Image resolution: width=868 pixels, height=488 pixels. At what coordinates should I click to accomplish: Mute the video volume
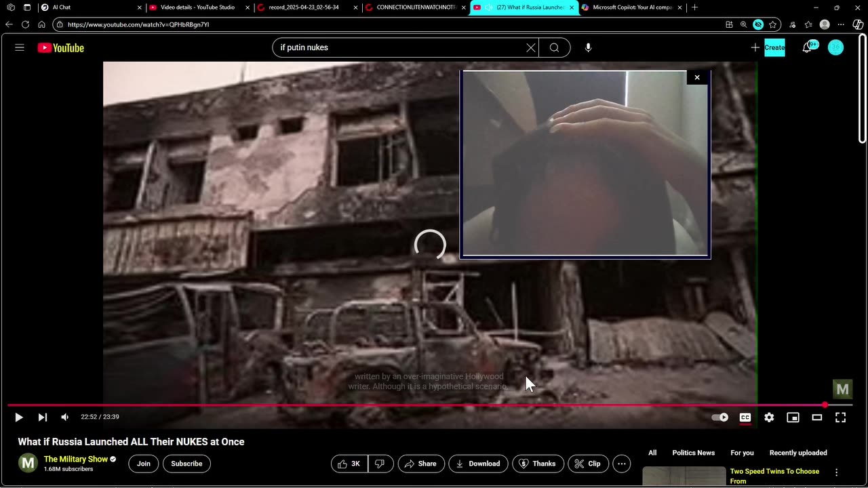(64, 418)
